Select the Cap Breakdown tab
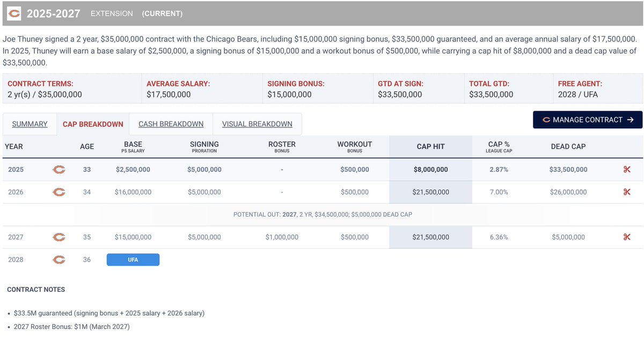The height and width of the screenshot is (338, 644). 93,124
